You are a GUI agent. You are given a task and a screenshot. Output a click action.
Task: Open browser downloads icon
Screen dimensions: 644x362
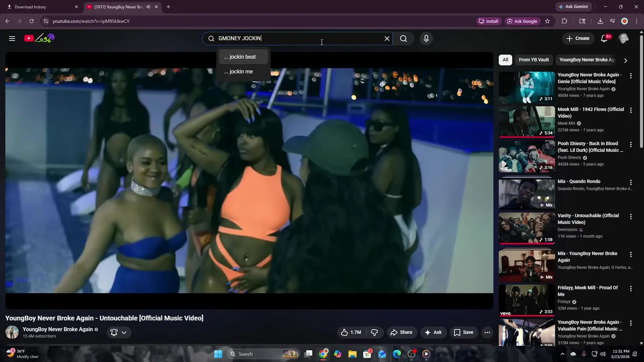(600, 21)
